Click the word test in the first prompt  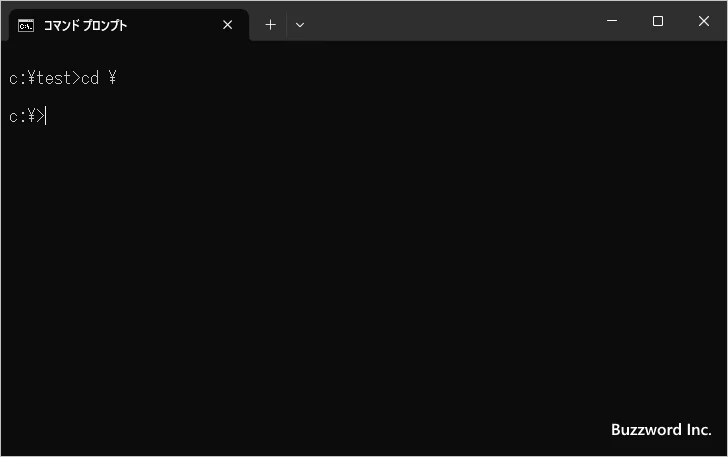tap(53, 78)
